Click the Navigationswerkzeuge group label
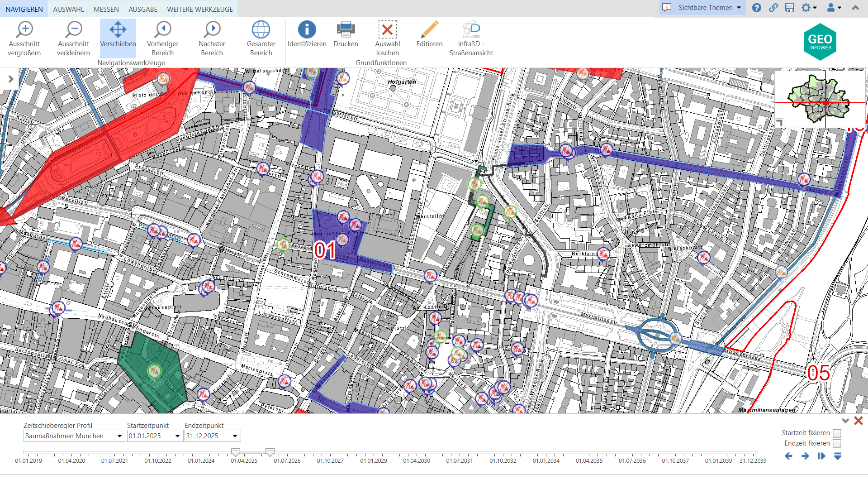Screen dimensions: 868x489 point(131,63)
